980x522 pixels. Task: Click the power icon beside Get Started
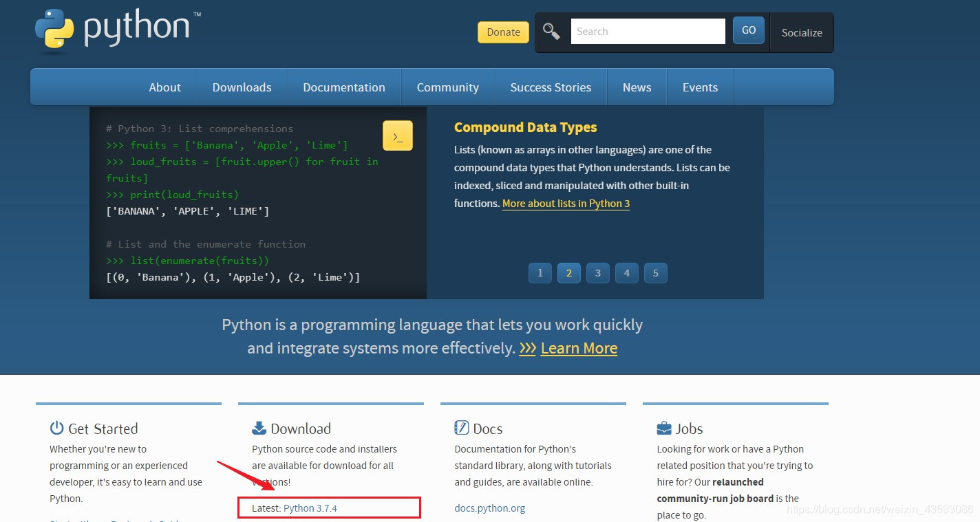pos(56,428)
